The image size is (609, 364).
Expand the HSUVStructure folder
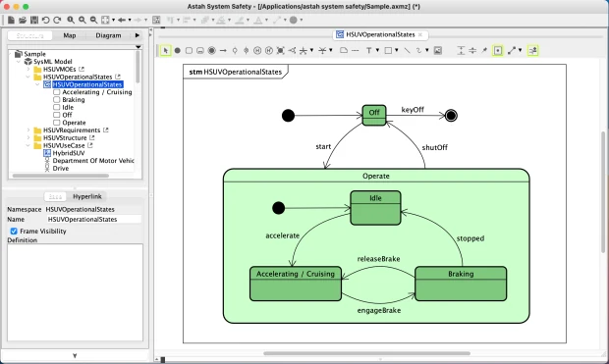coord(28,137)
